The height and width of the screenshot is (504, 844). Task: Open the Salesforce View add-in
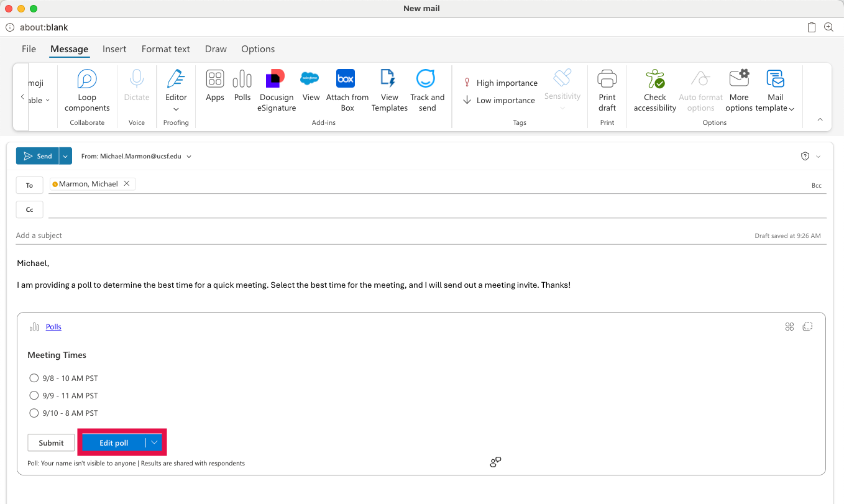coord(311,86)
